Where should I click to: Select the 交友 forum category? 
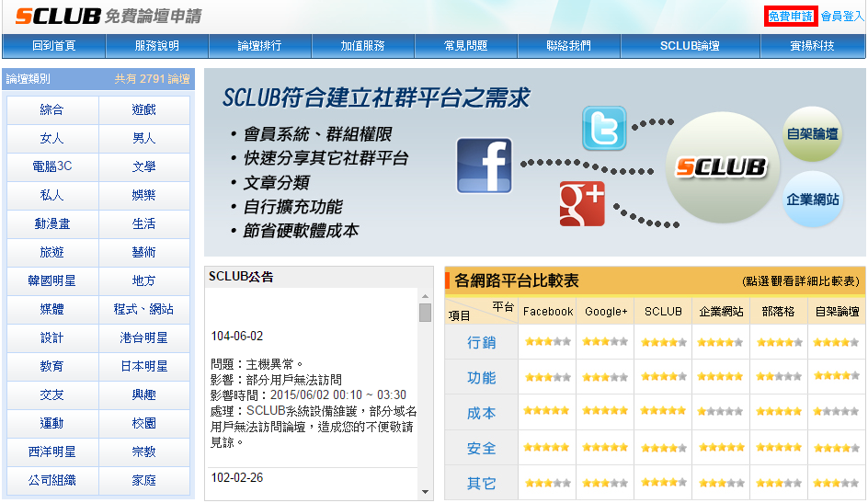pyautogui.click(x=52, y=395)
